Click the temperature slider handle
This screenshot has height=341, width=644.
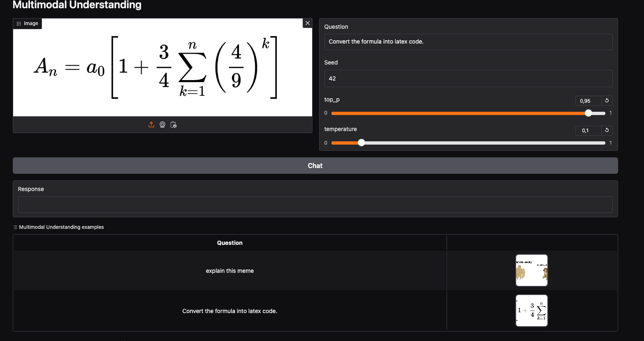pyautogui.click(x=361, y=143)
